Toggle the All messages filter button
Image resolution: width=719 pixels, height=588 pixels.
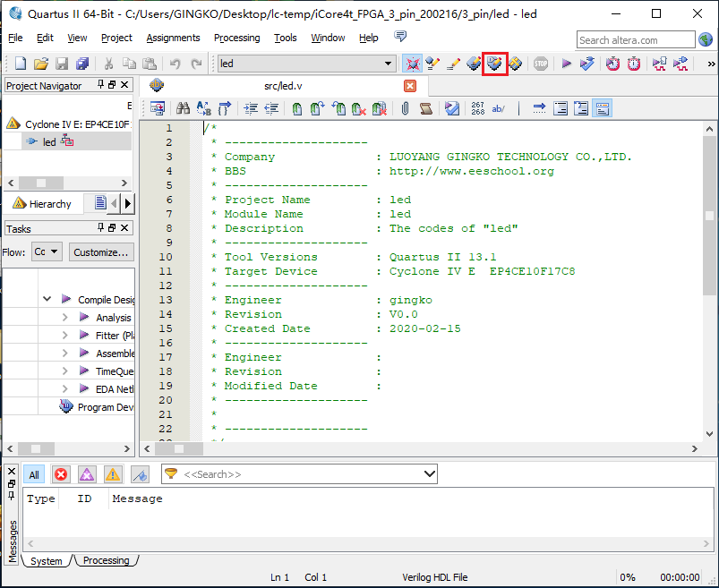tap(34, 474)
